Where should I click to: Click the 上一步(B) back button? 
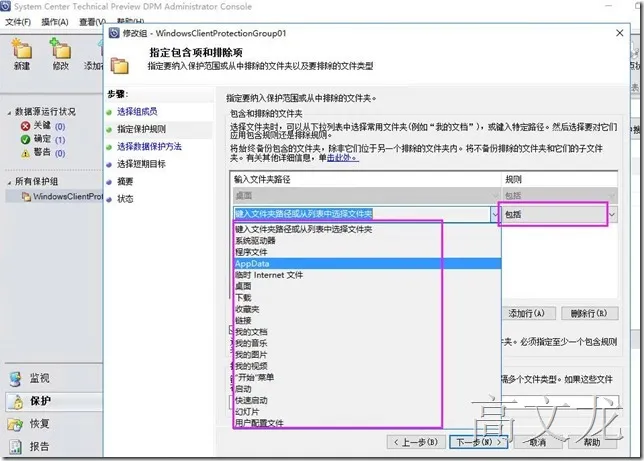(x=416, y=442)
